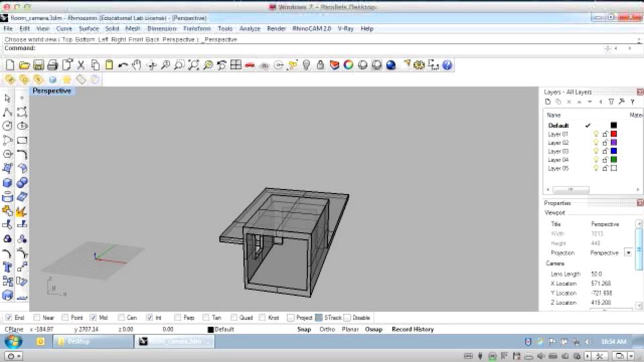Open the RhinoCAM 2.0 menu
The image size is (644, 362).
pos(312,29)
